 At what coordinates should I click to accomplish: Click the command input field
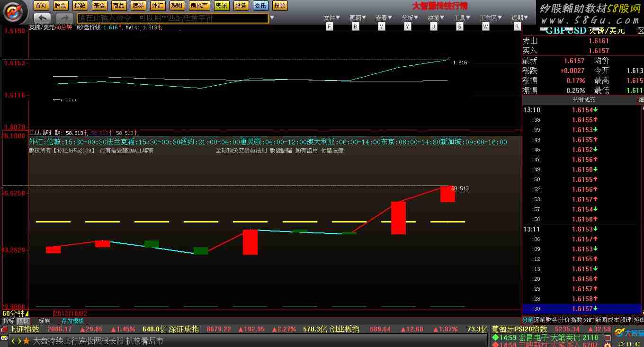point(173,18)
